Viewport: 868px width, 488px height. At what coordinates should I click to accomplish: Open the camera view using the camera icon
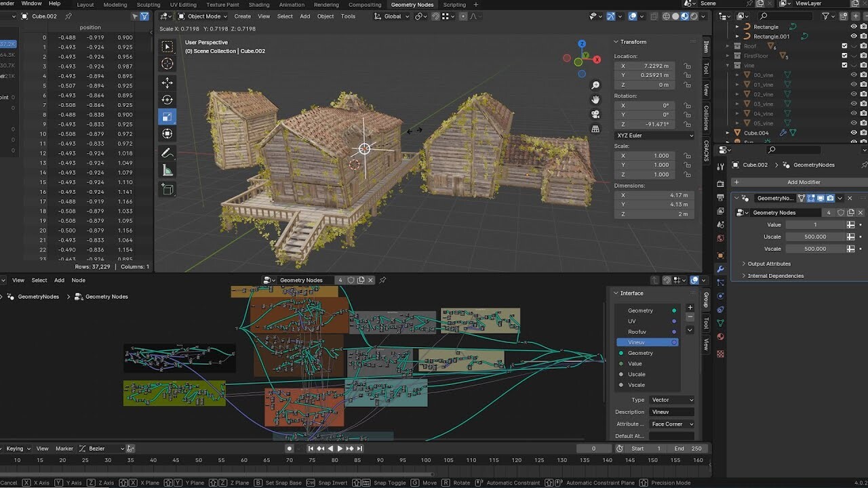pyautogui.click(x=595, y=114)
